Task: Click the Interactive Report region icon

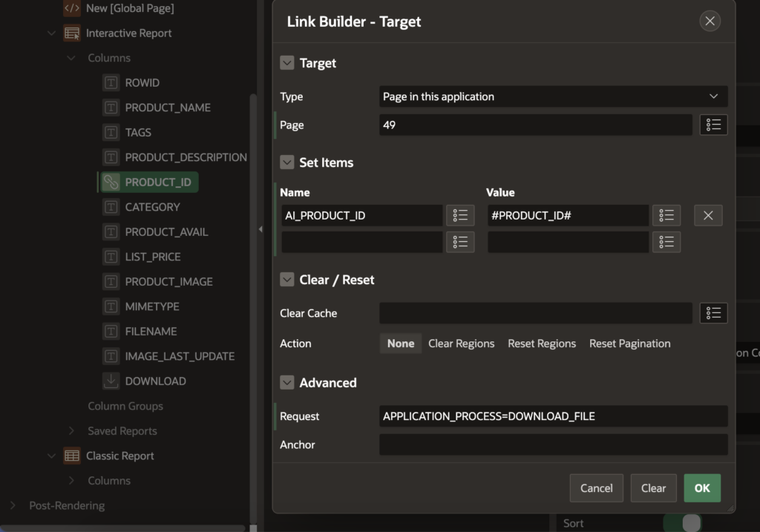Action: click(x=72, y=33)
